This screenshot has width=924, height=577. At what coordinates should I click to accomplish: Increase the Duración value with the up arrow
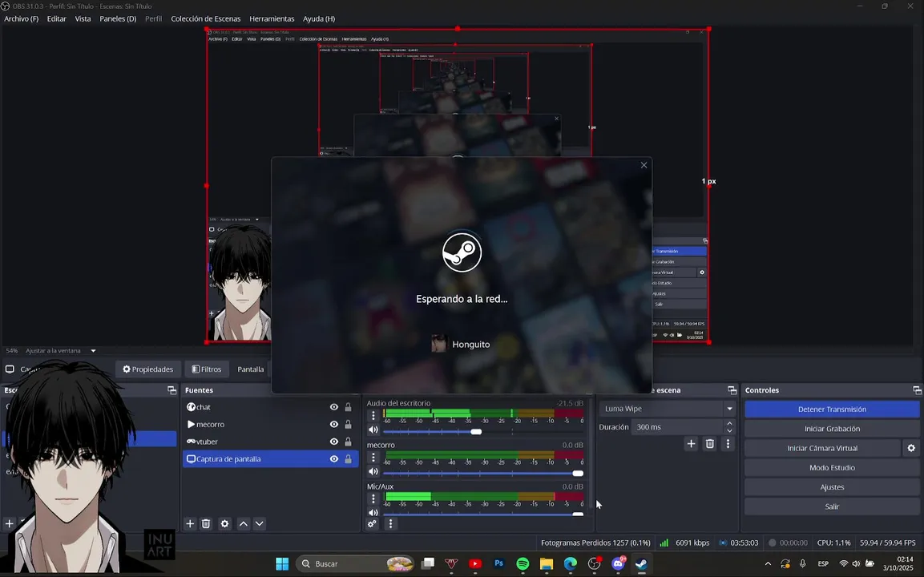click(x=729, y=423)
